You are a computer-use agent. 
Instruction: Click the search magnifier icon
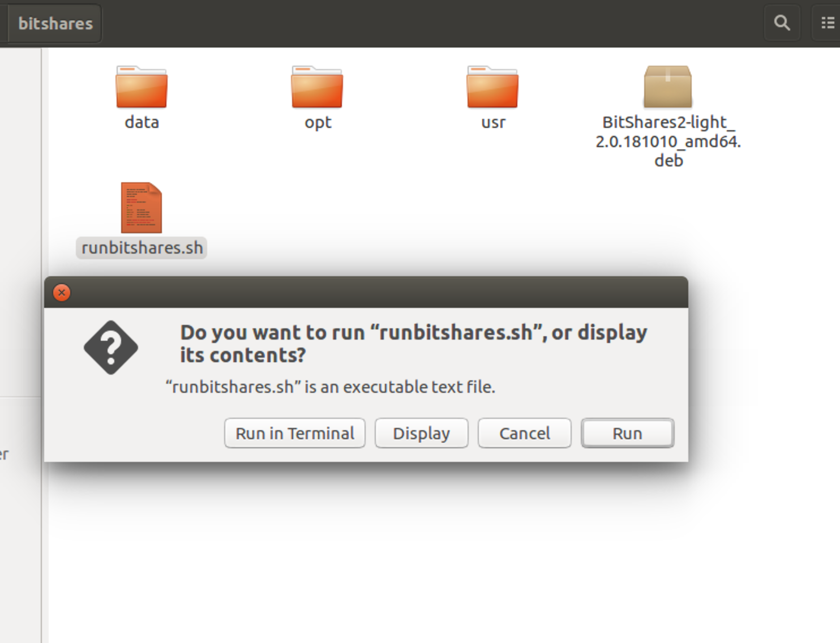(x=782, y=23)
